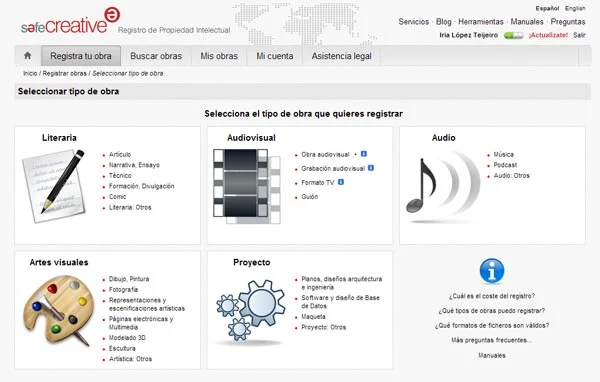Click the home icon in navigation bar

click(x=28, y=56)
